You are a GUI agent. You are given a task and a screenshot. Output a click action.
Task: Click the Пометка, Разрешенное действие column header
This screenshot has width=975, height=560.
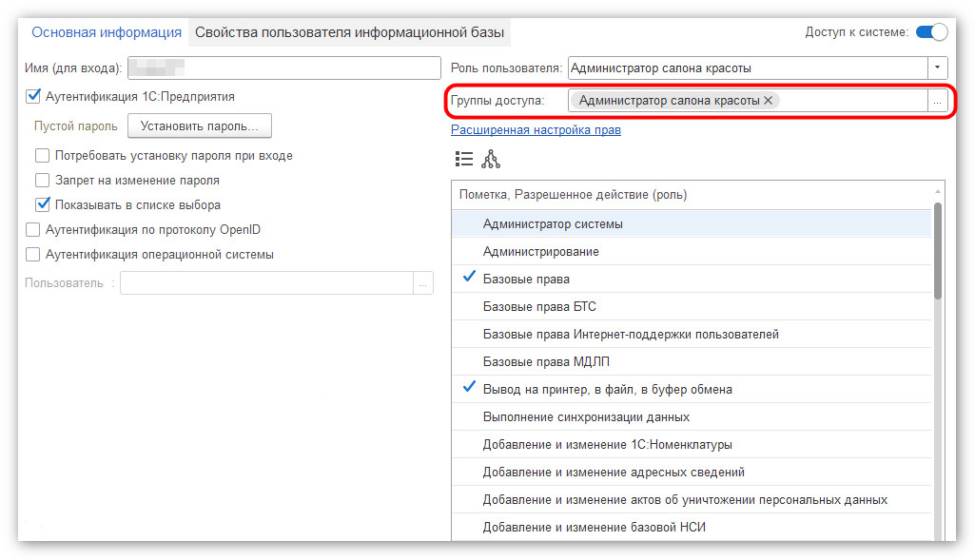click(x=692, y=195)
